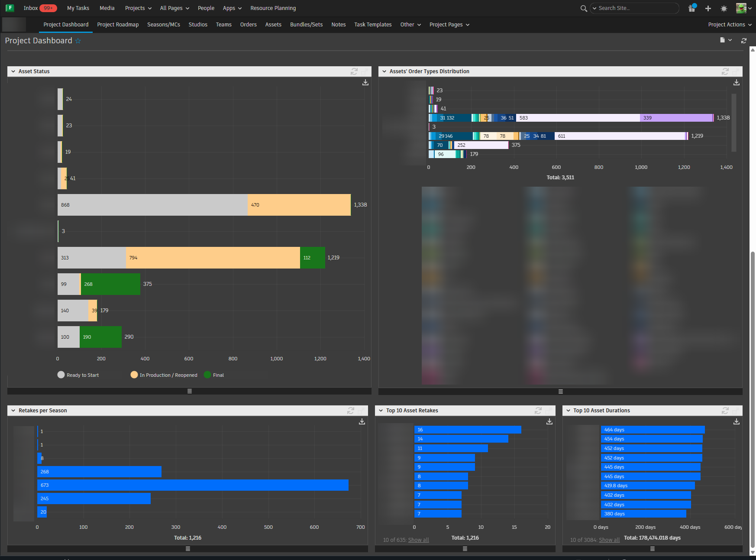Toggle the Final legend series
Viewport: 756px width, 560px height.
coord(207,375)
